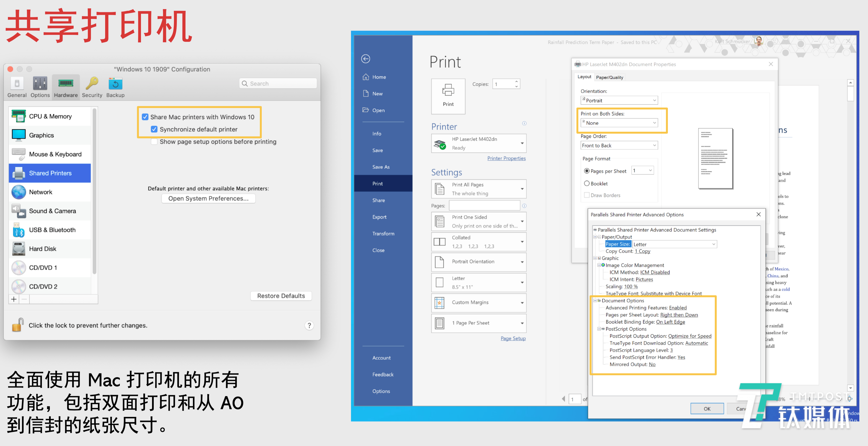
Task: Select the Options sliders icon
Action: (40, 83)
